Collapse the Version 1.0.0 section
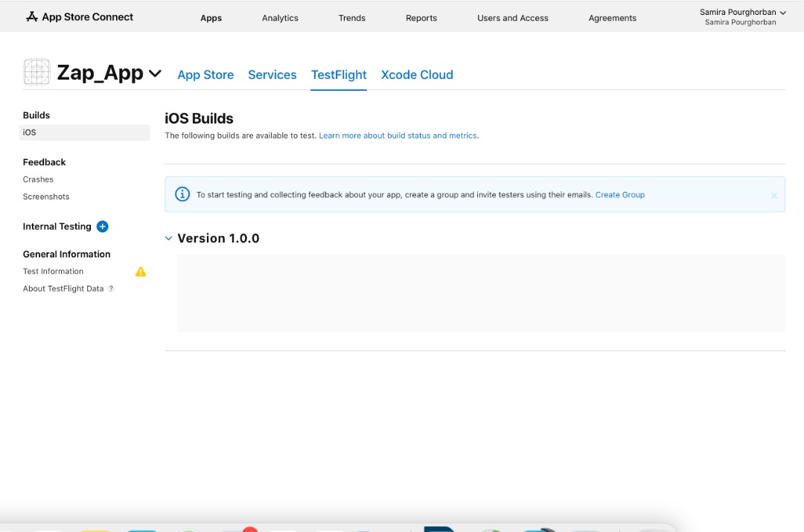Viewport: 804px width, 532px height. [168, 238]
